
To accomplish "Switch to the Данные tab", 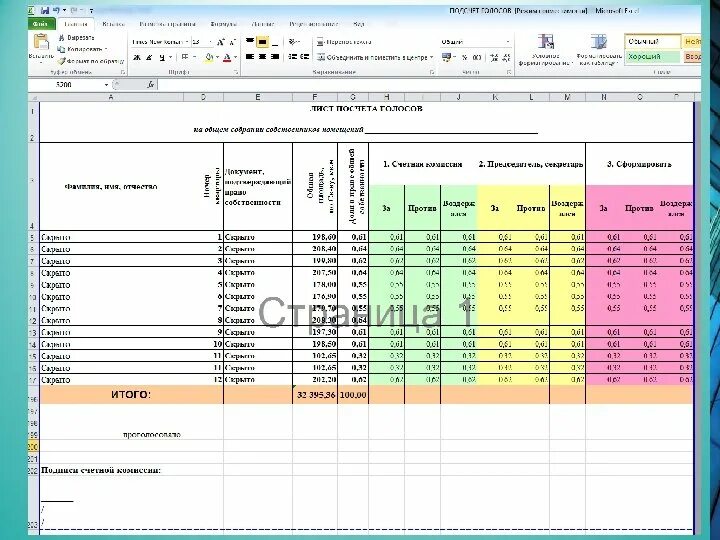I will click(x=263, y=24).
